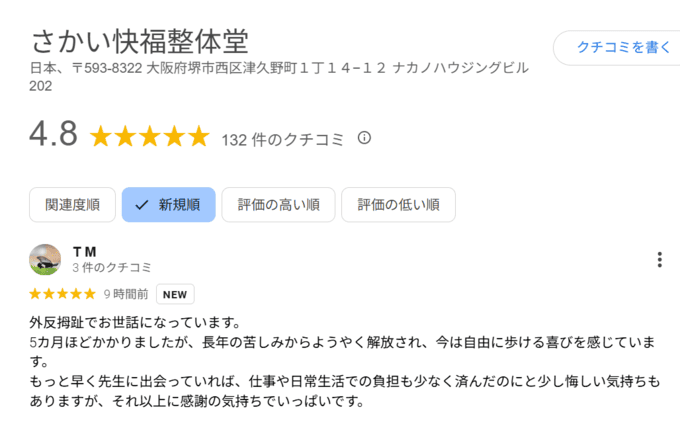Click the 132 件のクチコミ count
Screen dimensions: 680x422
[282, 140]
